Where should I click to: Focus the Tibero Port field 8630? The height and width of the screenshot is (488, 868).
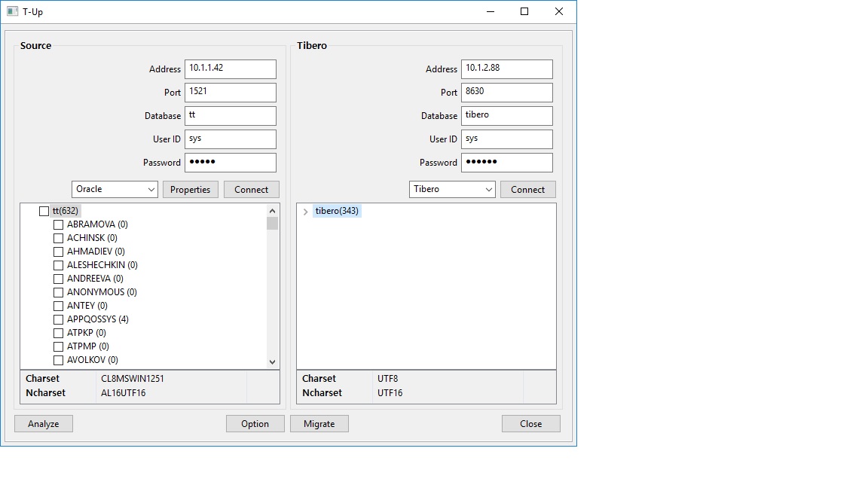(507, 93)
